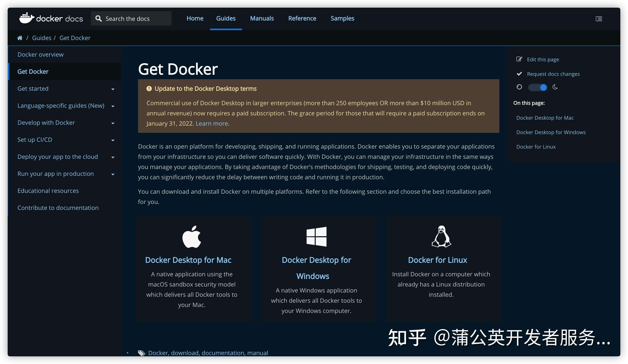Click the Linux penguin icon
The image size is (628, 364).
tap(441, 236)
